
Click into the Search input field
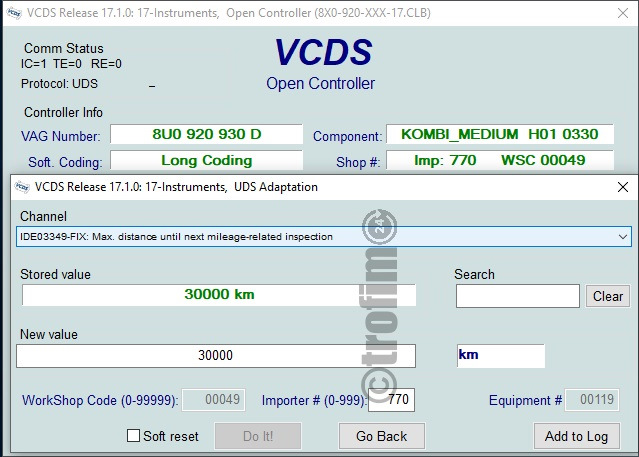pyautogui.click(x=518, y=296)
